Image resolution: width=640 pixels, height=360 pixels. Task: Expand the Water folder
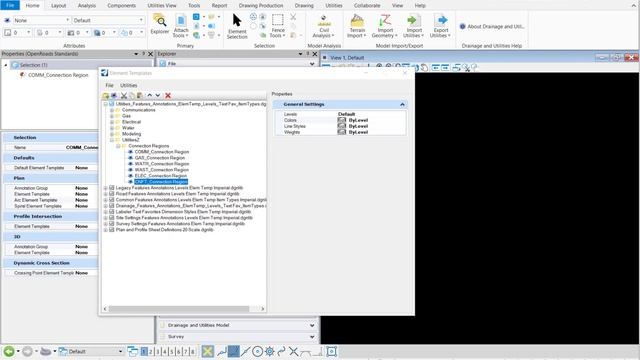coord(111,128)
